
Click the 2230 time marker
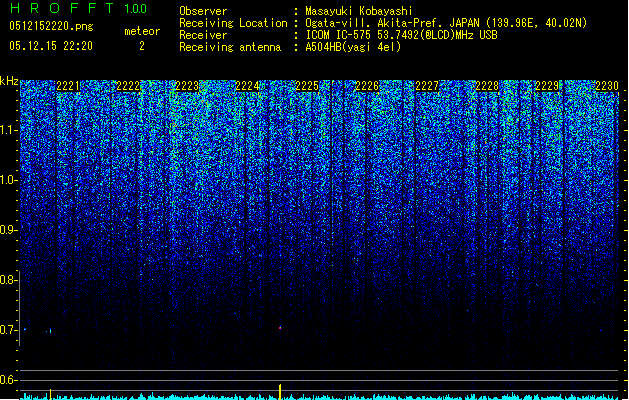[x=607, y=86]
